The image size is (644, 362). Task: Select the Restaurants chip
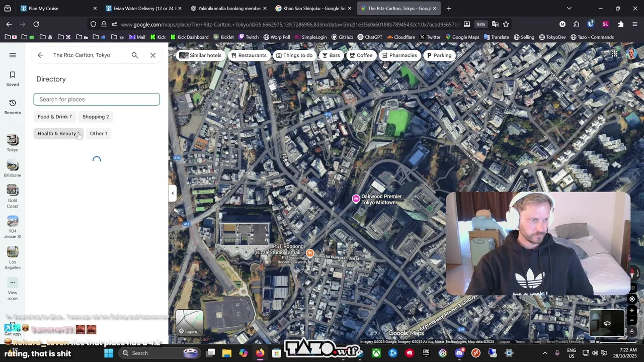click(x=249, y=55)
